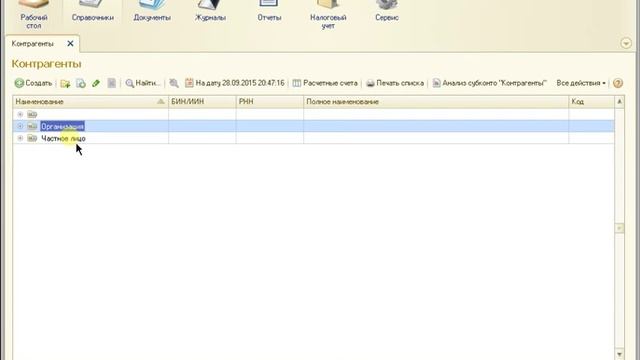Switch to the Контрагенты tab
This screenshot has height=360, width=640.
click(x=32, y=44)
